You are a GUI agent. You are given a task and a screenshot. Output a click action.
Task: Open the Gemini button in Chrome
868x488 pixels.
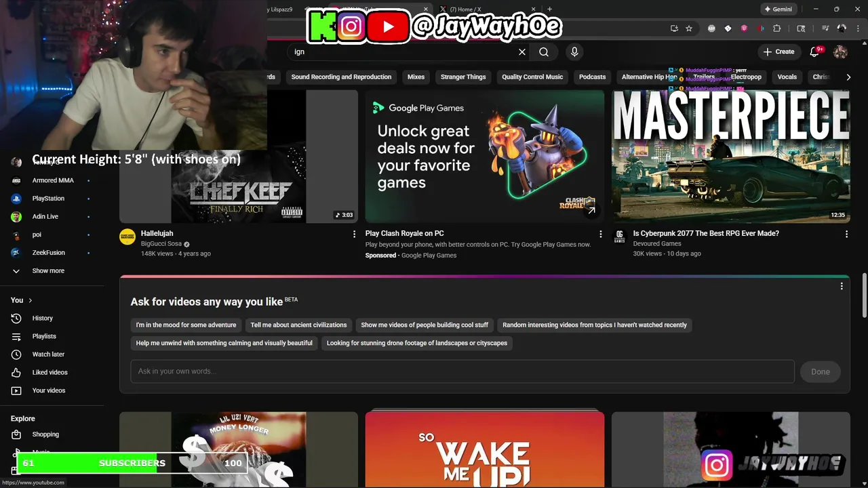point(778,9)
